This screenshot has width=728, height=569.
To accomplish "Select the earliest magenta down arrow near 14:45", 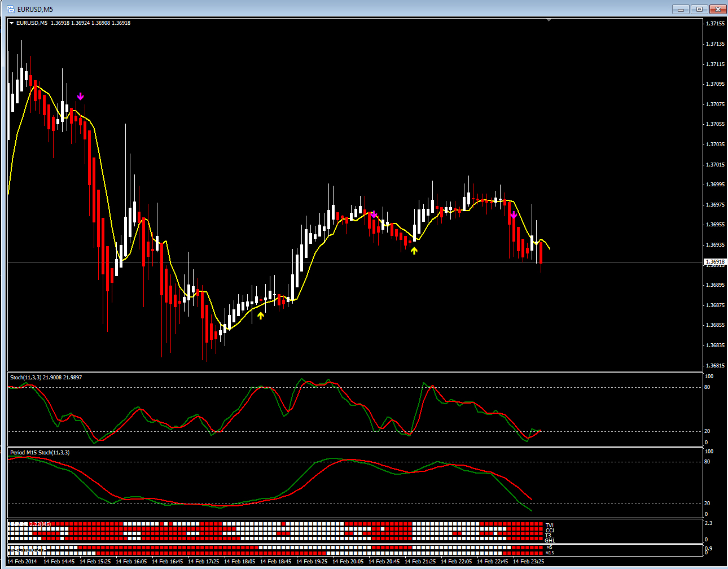I will click(x=80, y=97).
